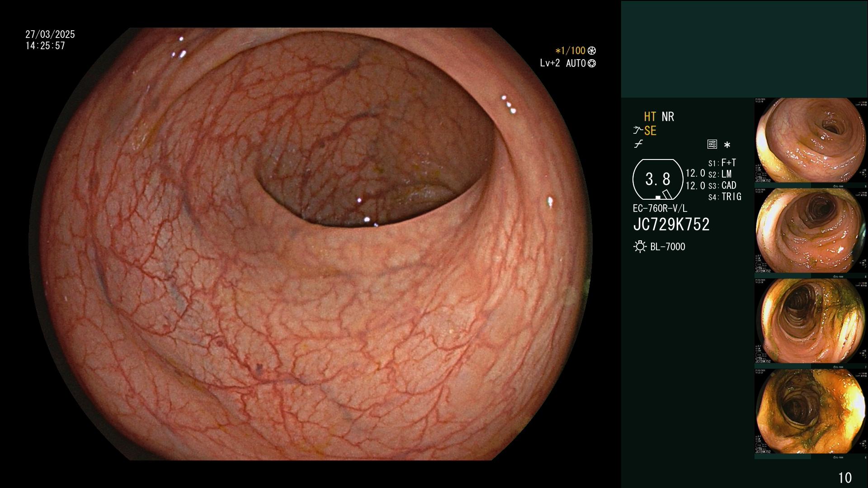Click the time stamp 14:25:57
Image resolution: width=868 pixels, height=488 pixels.
click(x=45, y=46)
